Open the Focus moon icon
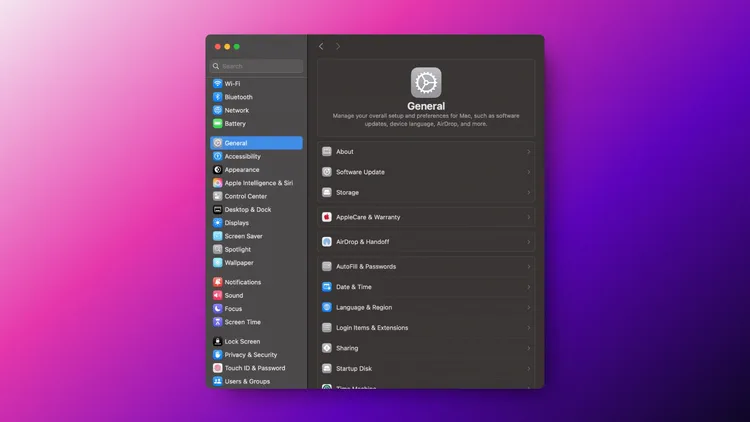Screen dimensions: 750x422 tap(218, 309)
